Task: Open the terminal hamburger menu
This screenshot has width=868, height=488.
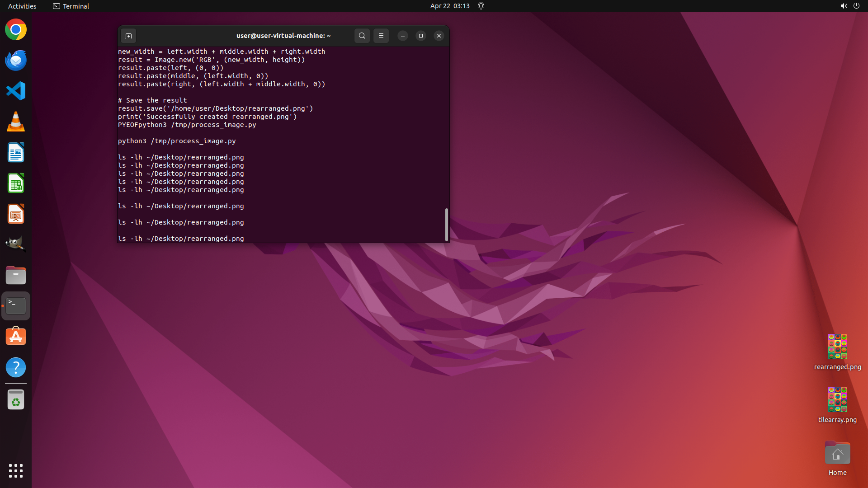Action: tap(381, 36)
